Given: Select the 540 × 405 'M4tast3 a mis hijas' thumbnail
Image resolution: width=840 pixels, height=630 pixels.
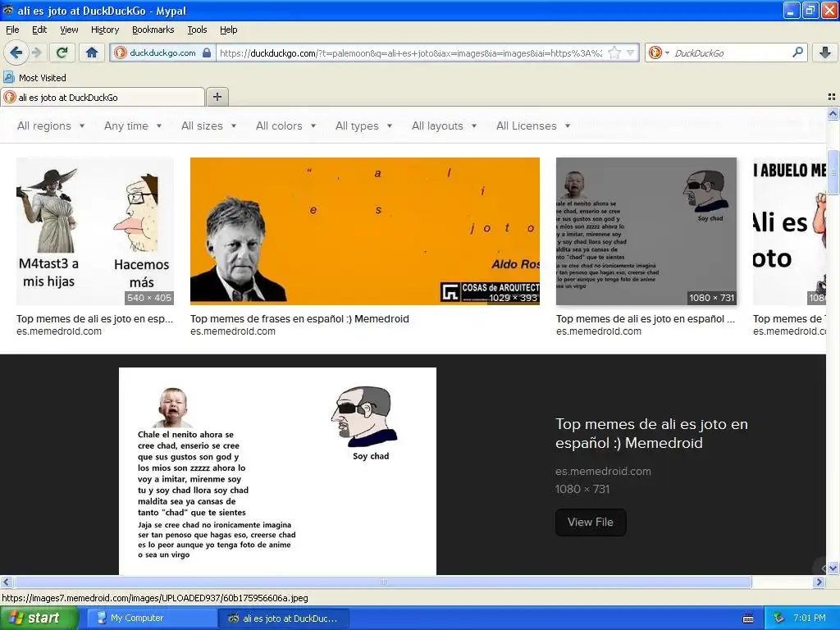Looking at the screenshot, I should pos(95,231).
